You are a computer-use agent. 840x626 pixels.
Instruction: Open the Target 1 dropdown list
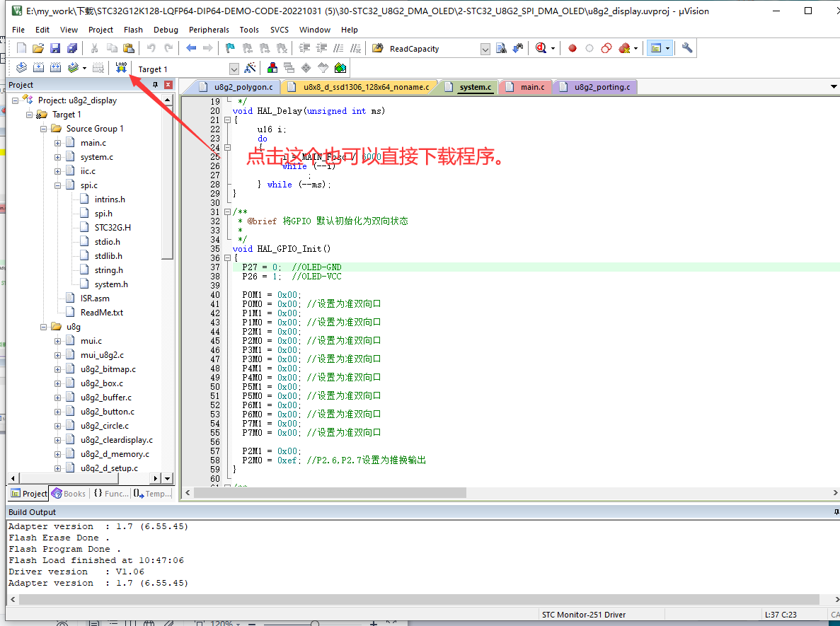(x=234, y=69)
